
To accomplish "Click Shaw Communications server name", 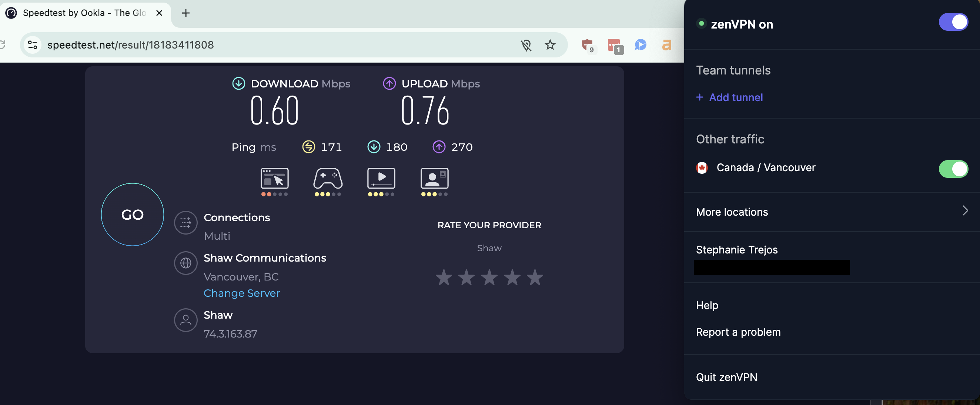I will point(265,258).
